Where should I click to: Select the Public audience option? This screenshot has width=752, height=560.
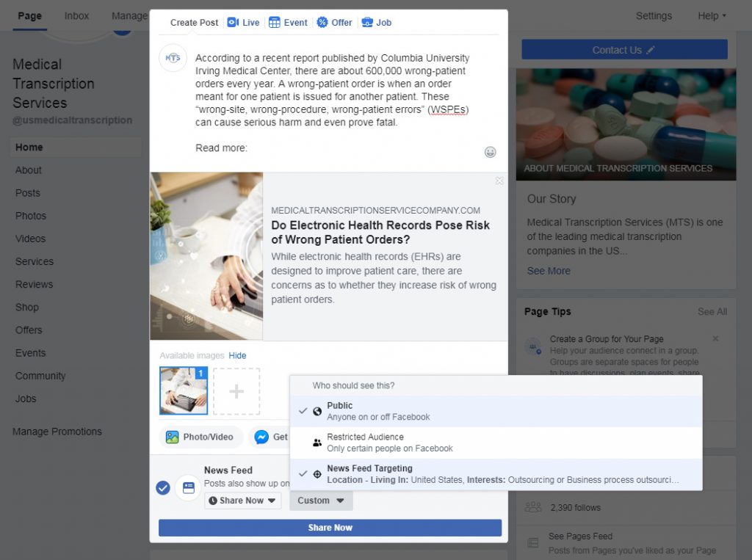496,411
